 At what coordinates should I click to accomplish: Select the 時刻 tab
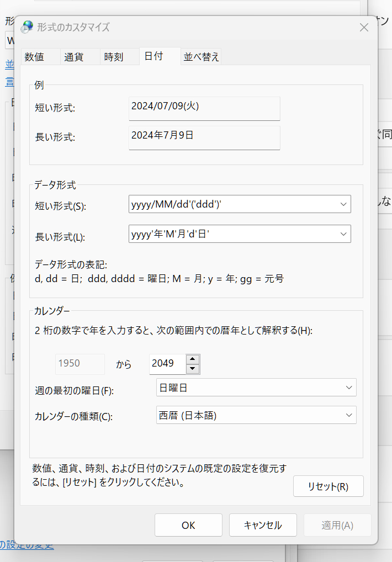click(x=113, y=57)
